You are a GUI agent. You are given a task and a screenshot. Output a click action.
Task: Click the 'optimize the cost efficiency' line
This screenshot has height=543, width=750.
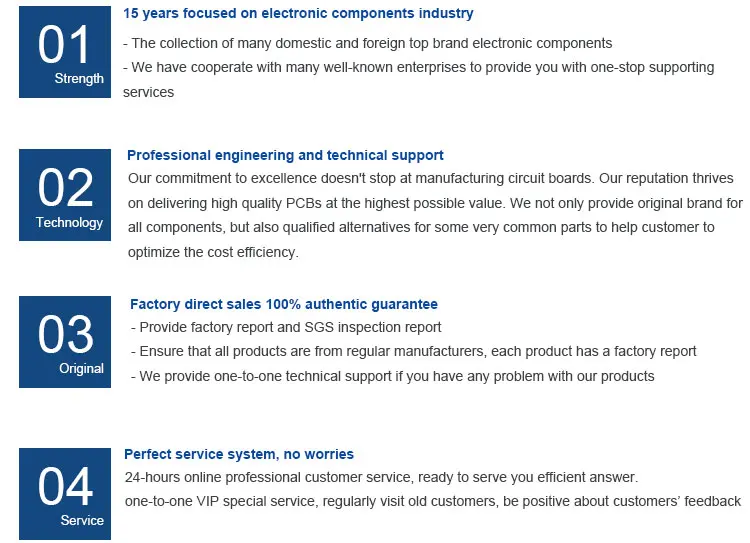coord(213,252)
